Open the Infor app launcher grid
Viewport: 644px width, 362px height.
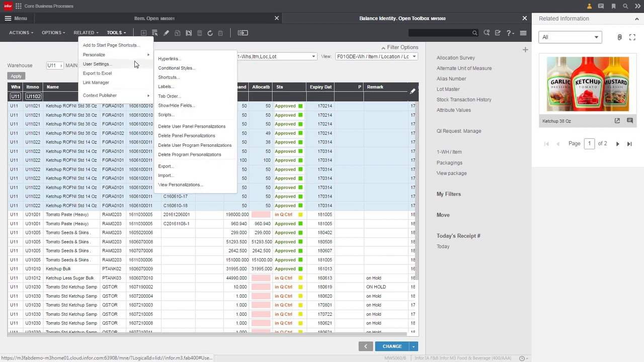click(x=19, y=6)
